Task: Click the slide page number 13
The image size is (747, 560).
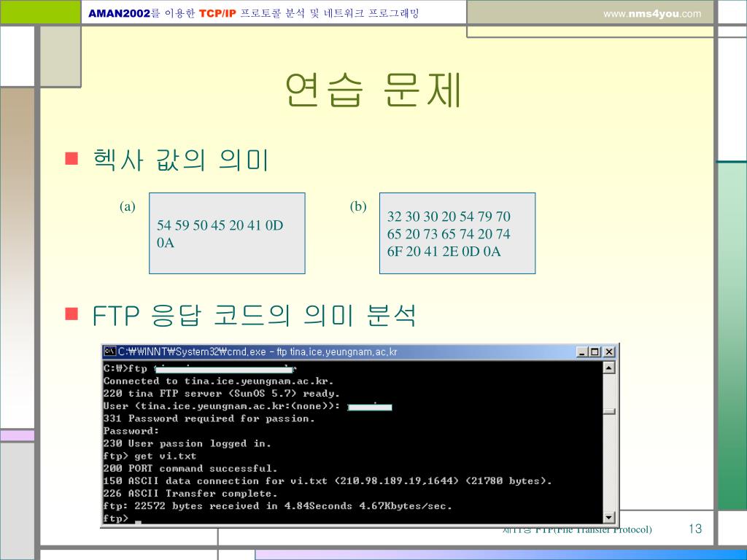Action: click(x=695, y=529)
